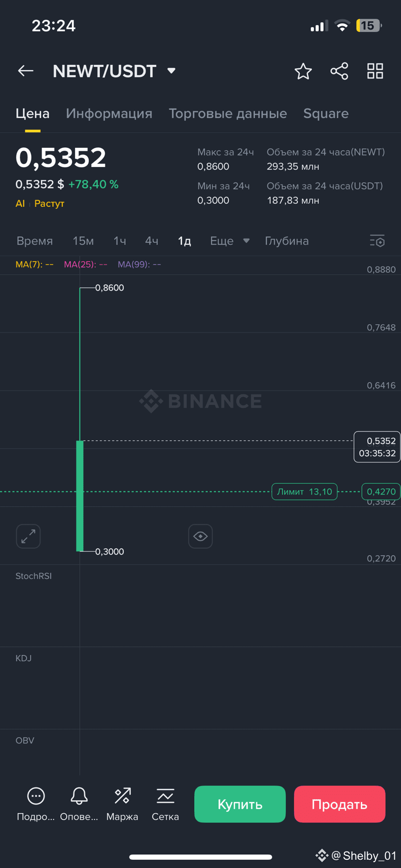Image resolution: width=401 pixels, height=868 pixels.
Task: Toggle the eye visibility icon on chart
Action: pos(200,536)
